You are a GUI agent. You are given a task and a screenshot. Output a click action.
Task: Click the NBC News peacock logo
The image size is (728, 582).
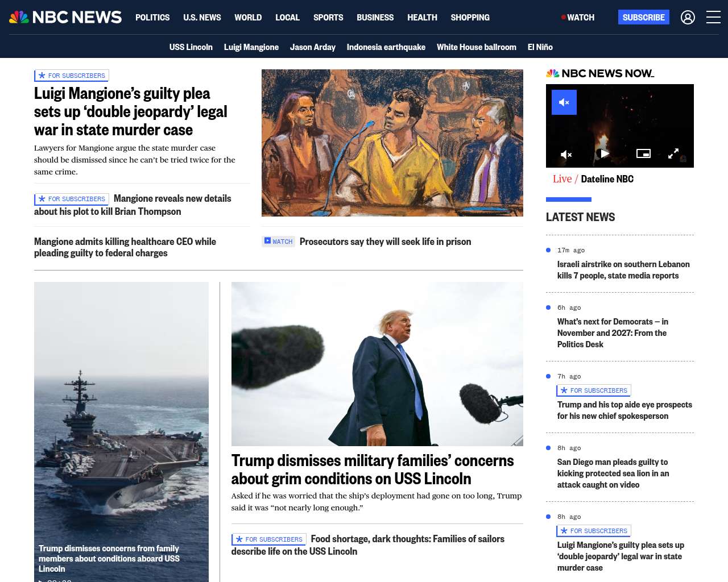tap(65, 17)
